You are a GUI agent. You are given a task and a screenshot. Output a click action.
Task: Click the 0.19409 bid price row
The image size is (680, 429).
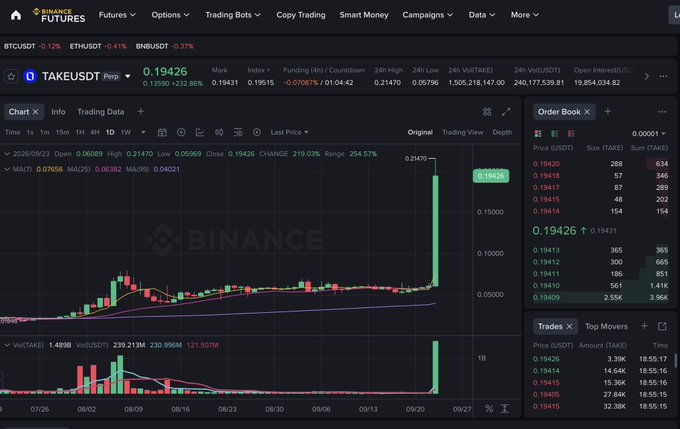[600, 298]
